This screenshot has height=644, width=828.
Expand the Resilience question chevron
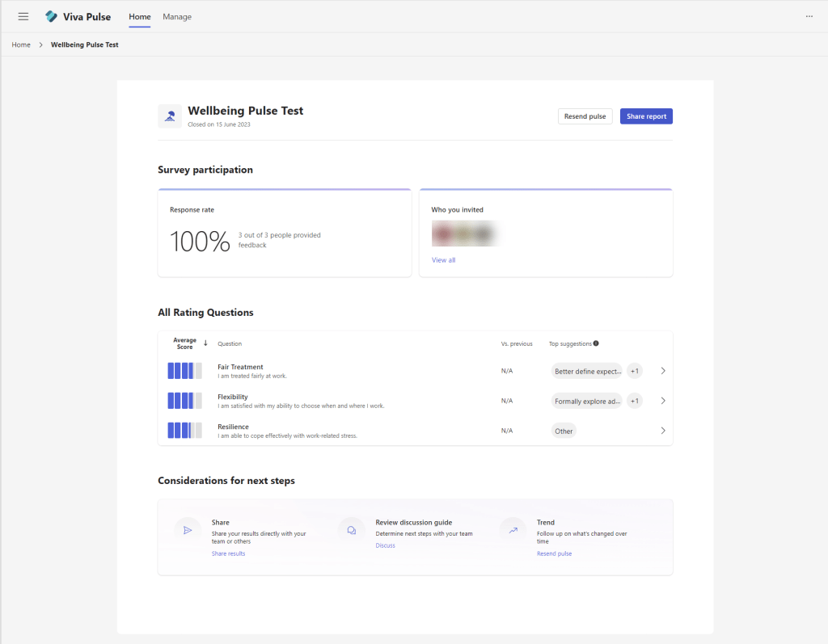tap(663, 431)
